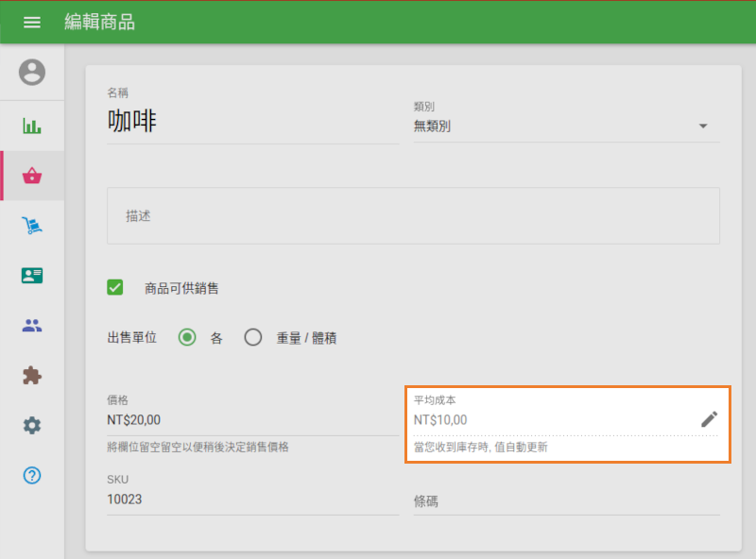
Task: Open the employees section icon
Action: click(x=31, y=325)
